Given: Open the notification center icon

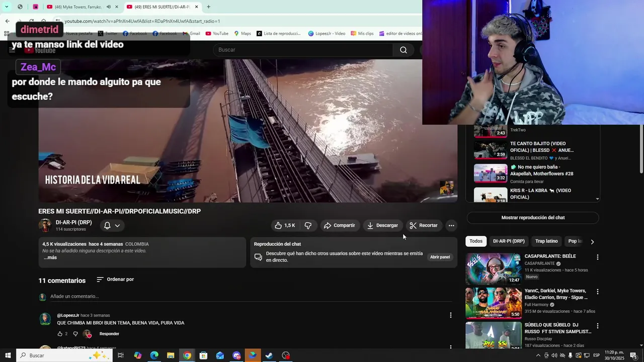Looking at the screenshot, I should click(633, 355).
